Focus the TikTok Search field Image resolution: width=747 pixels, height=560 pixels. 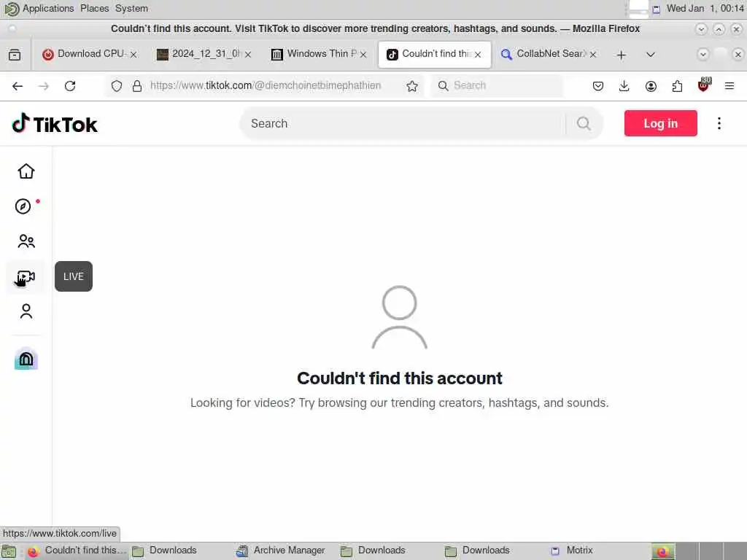[403, 124]
